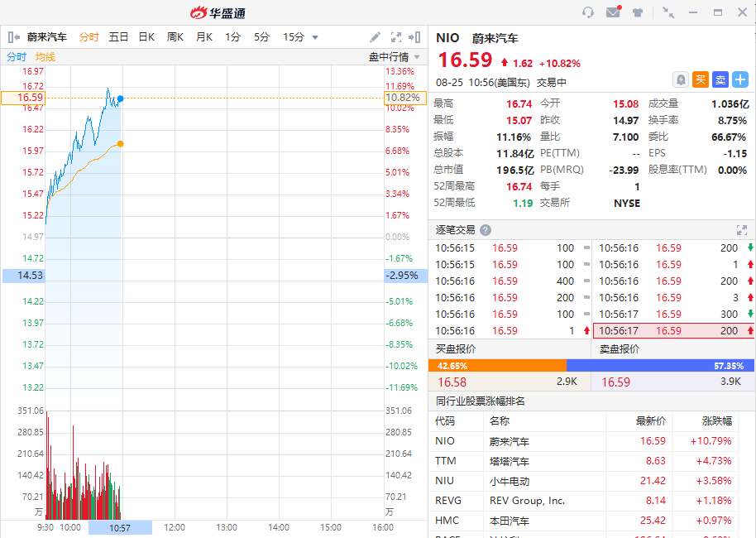Click the bid price 16.58
Screen dimensions: 756x538
tap(452, 382)
